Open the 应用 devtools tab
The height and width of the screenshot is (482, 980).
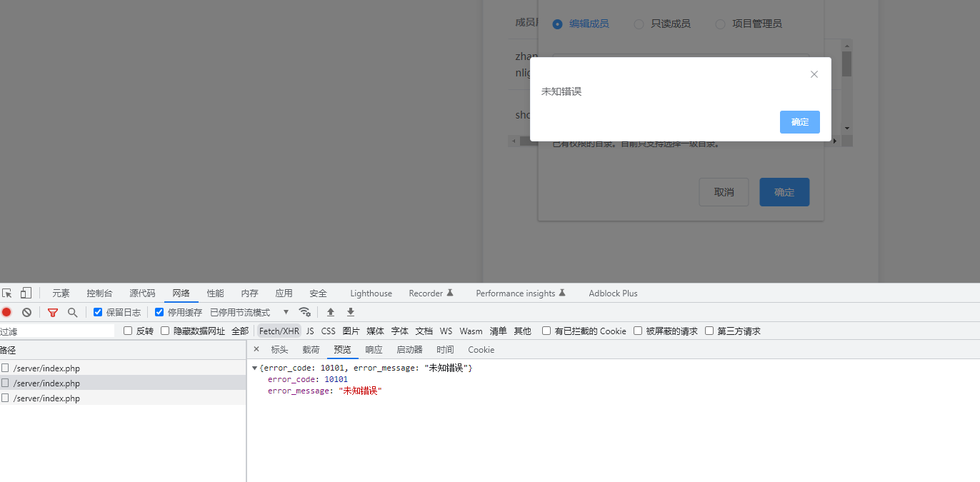[284, 293]
